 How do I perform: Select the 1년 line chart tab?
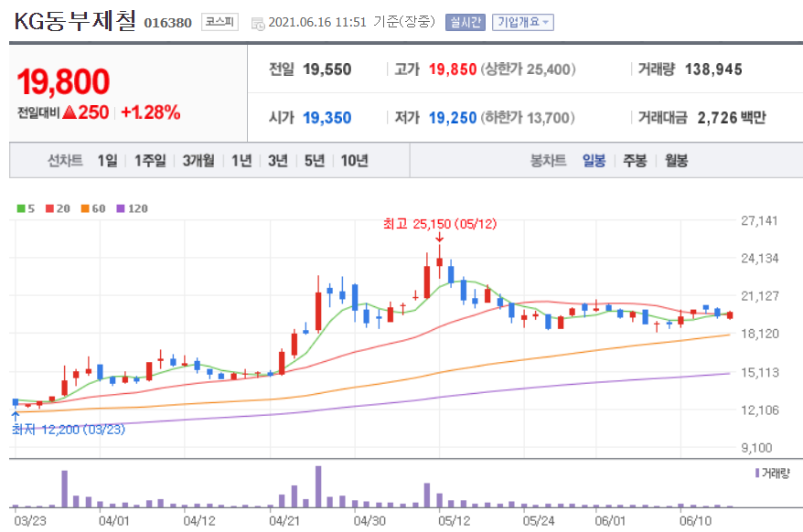[x=241, y=161]
